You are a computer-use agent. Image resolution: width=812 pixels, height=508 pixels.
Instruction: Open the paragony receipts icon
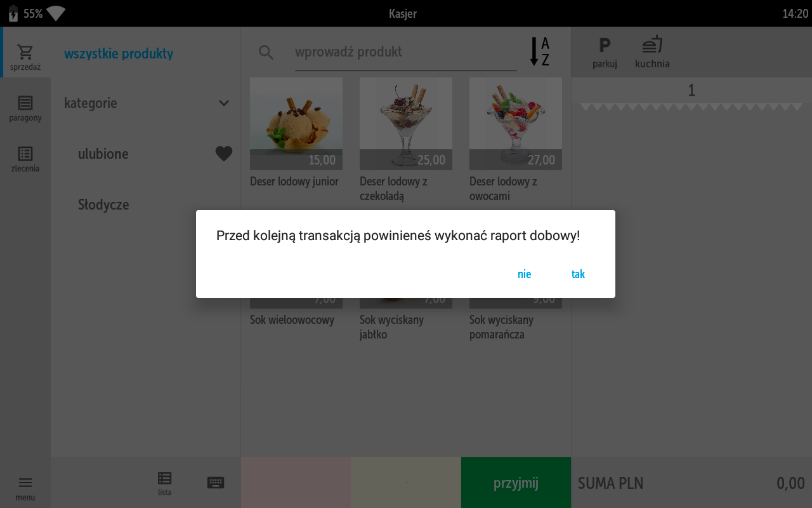click(25, 103)
